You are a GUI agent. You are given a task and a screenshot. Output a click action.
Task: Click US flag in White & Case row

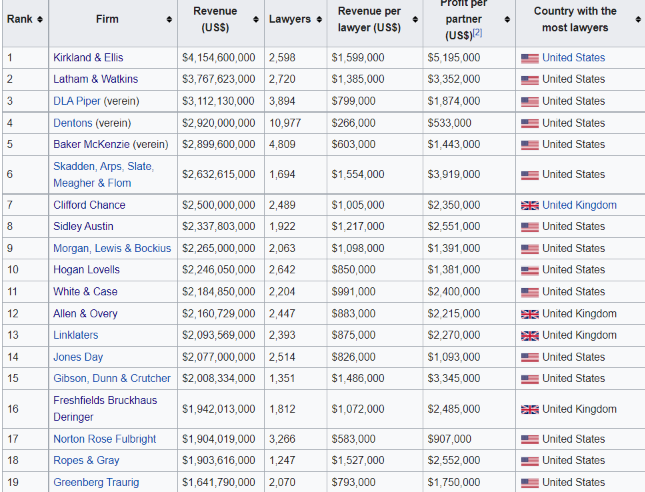pos(530,292)
